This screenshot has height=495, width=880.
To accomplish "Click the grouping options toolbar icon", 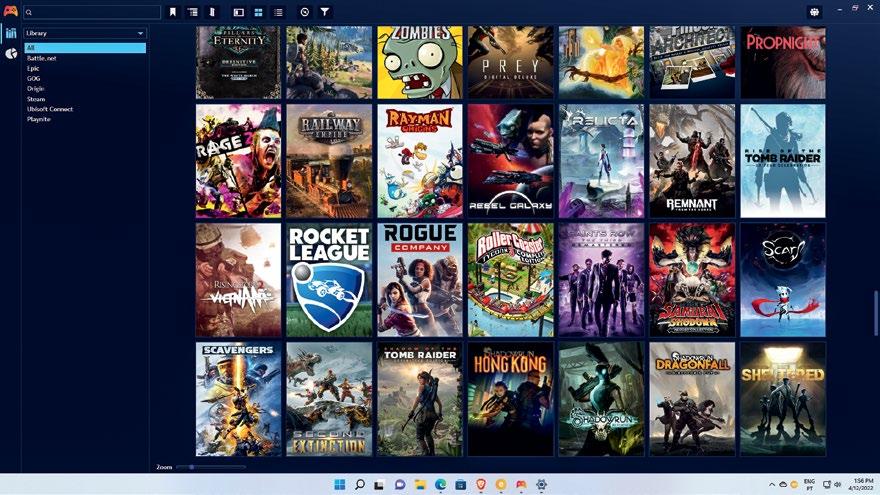I will 192,12.
